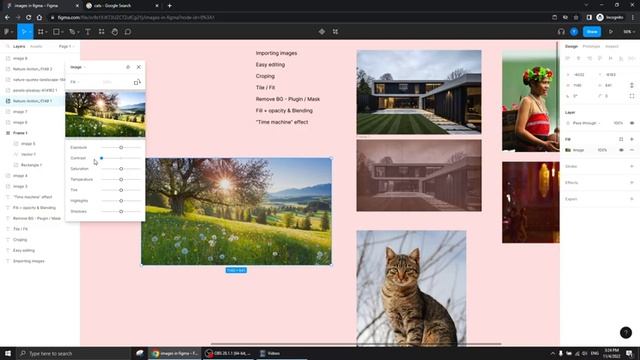Select the Move tool
Viewport: 640px width, 360px height.
[23, 32]
